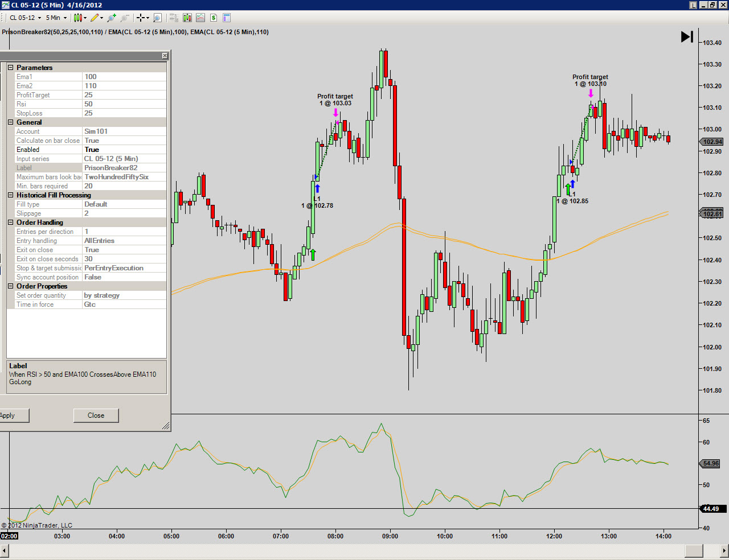The image size is (729, 560).
Task: Click the Apply button
Action: click(x=11, y=415)
